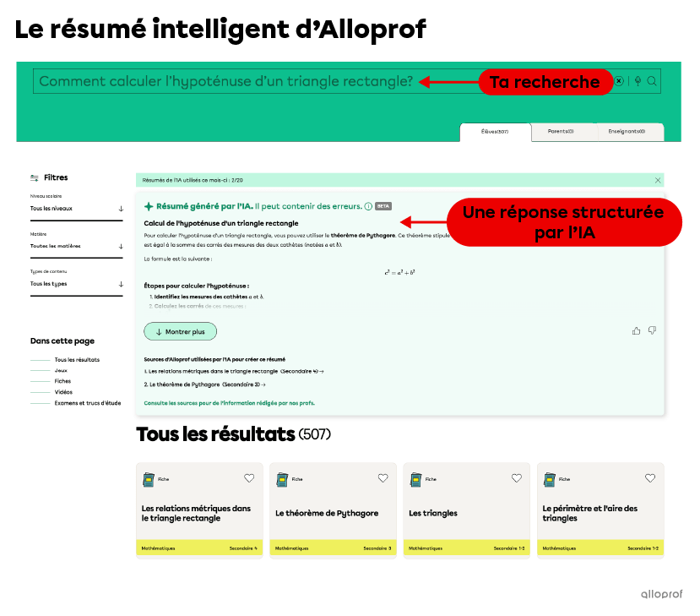The width and height of the screenshot is (700, 616).
Task: Click the AI sparkle icon of the summary
Action: click(x=149, y=206)
